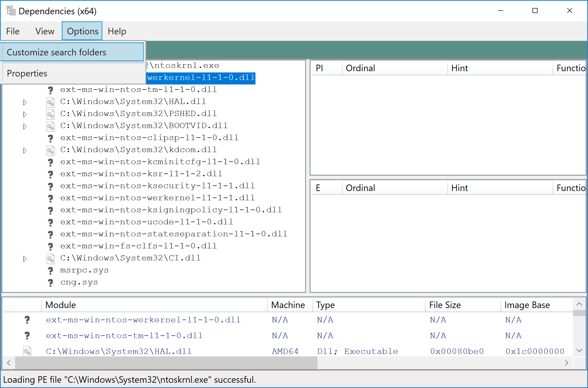Click the BOOTVID.dll module icon in tree

click(x=50, y=126)
